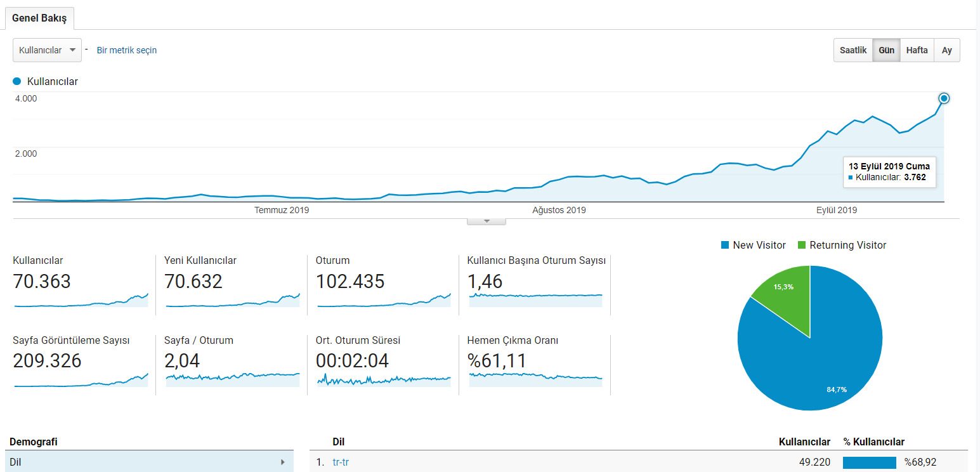Open the Genel Bakış tab
The width and height of the screenshot is (980, 472).
[39, 18]
